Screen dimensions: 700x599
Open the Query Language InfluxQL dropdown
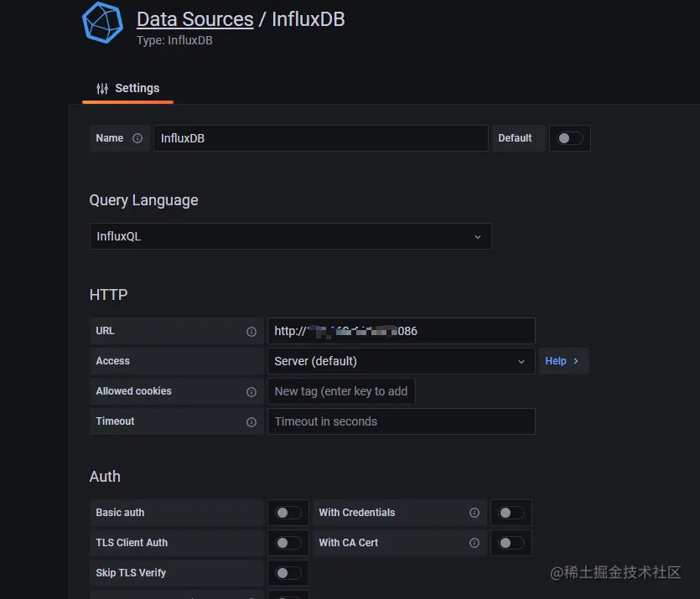click(x=290, y=236)
